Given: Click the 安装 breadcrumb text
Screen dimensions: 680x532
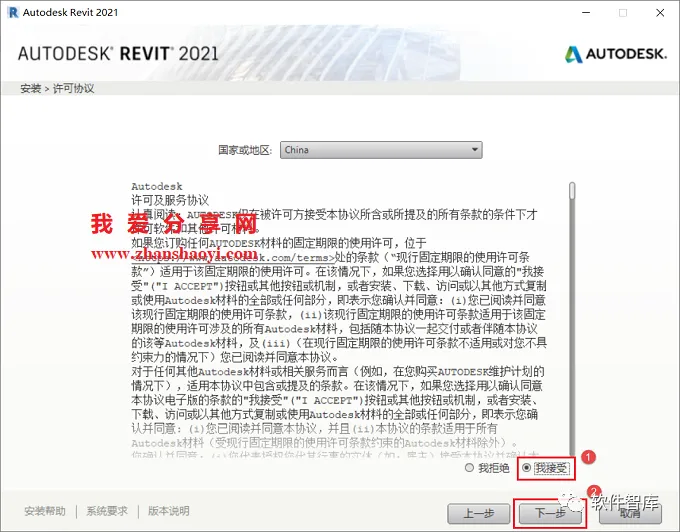Looking at the screenshot, I should (30, 88).
